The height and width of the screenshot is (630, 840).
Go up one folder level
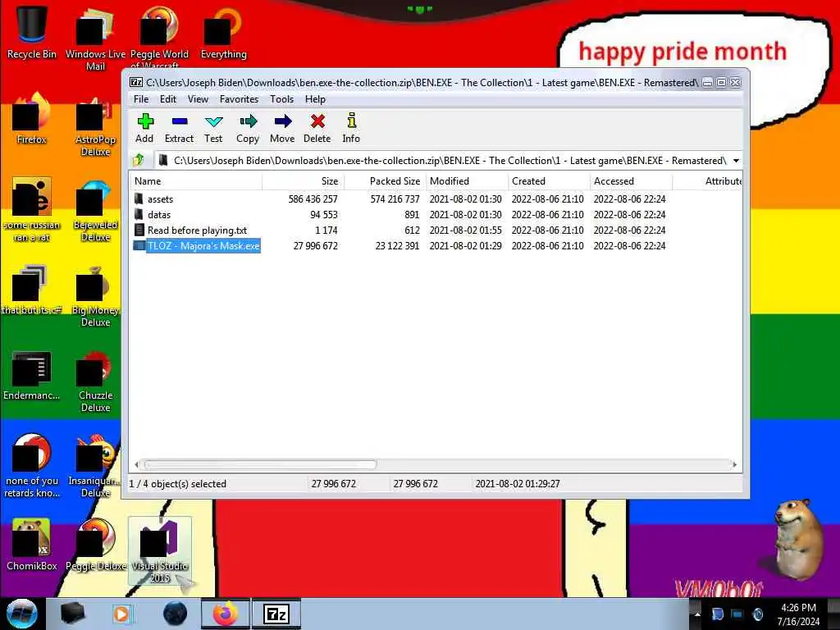tap(139, 160)
